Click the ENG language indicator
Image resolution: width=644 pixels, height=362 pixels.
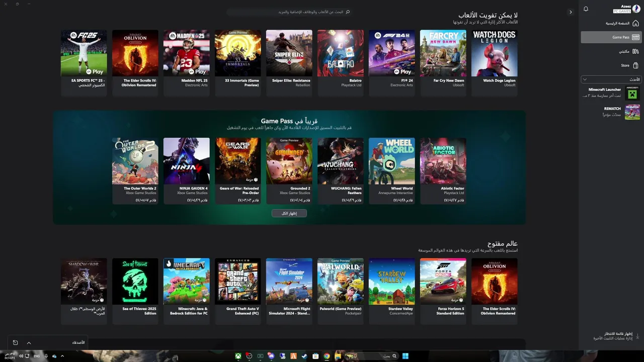[37, 356]
